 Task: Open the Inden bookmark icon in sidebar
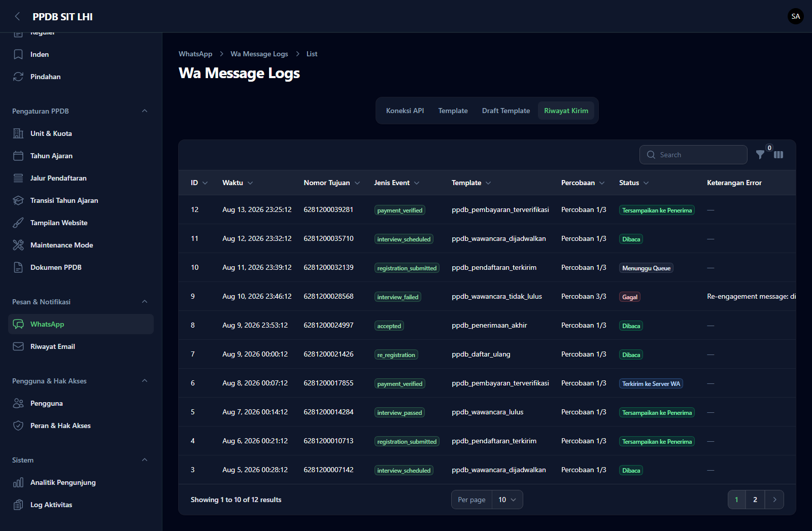point(18,54)
